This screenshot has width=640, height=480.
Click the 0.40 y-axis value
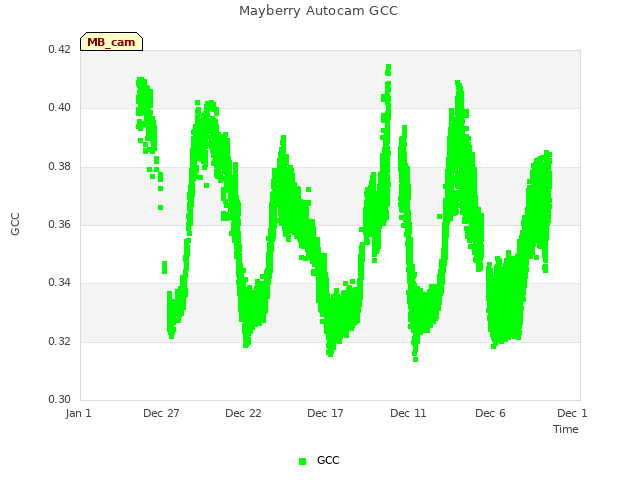point(60,108)
